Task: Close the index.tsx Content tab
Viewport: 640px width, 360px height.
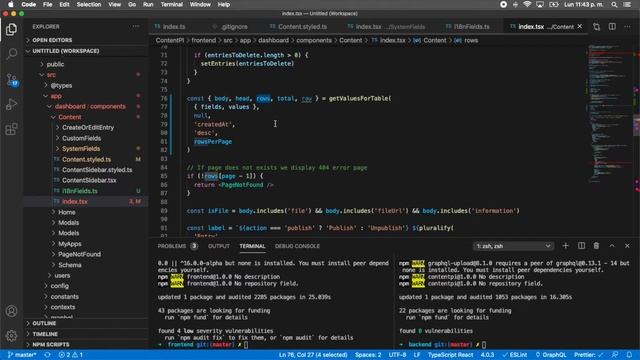Action: [x=580, y=27]
